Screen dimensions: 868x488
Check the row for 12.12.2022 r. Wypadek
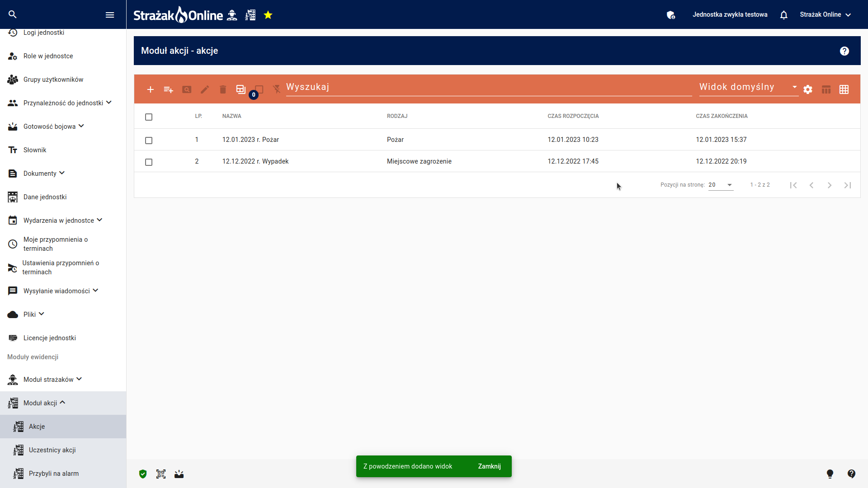tap(149, 162)
